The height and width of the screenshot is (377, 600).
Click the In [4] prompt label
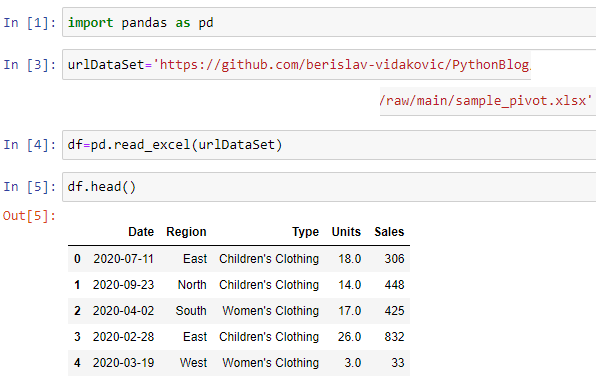tap(30, 145)
